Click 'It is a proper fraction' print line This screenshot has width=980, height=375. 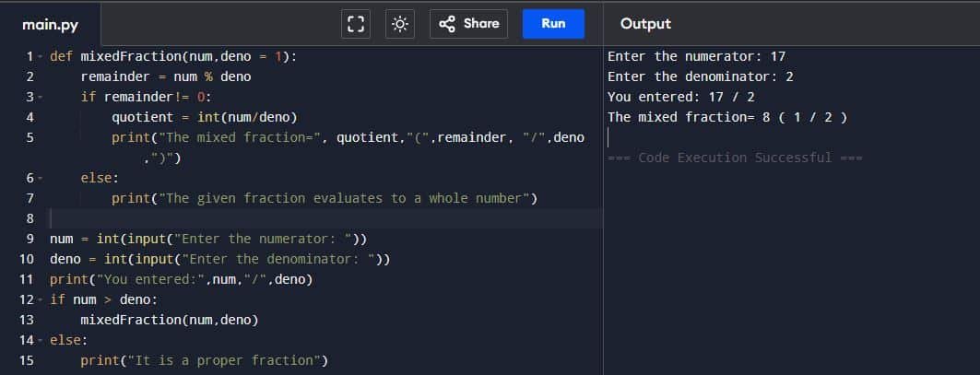pos(205,360)
